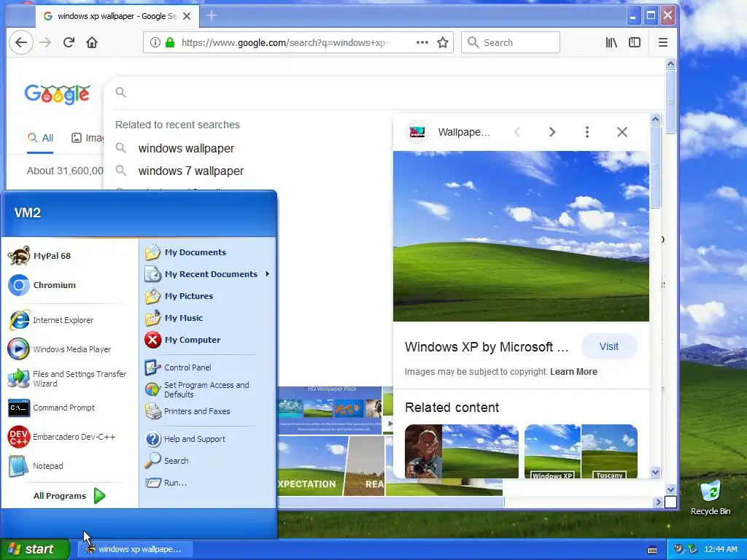The image size is (747, 560).
Task: Click preview panel scrollbar up arrow
Action: click(x=656, y=119)
